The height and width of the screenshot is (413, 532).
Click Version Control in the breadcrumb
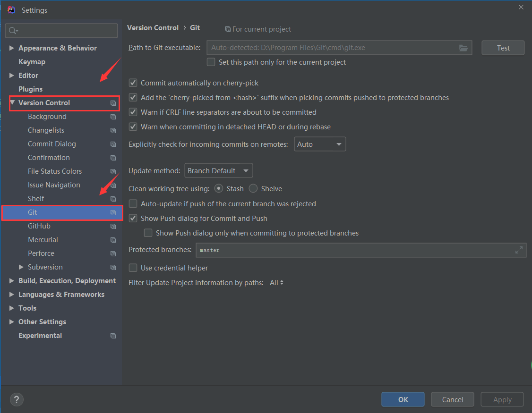153,28
